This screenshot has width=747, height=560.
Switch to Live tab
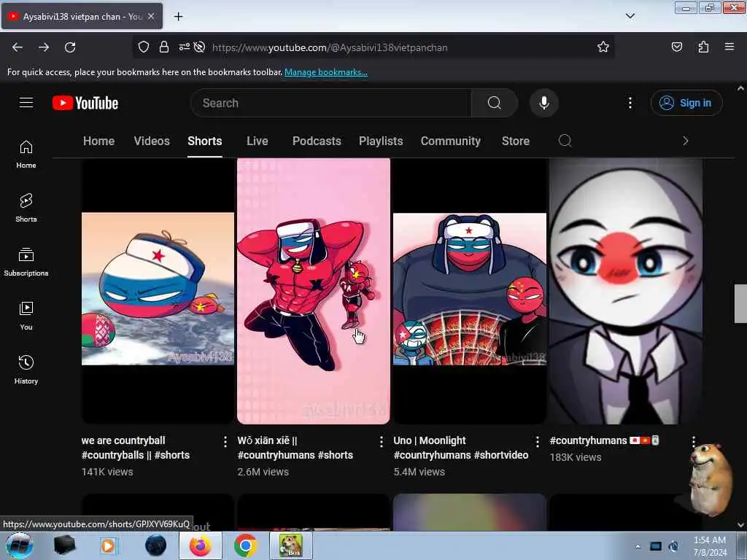click(x=258, y=141)
